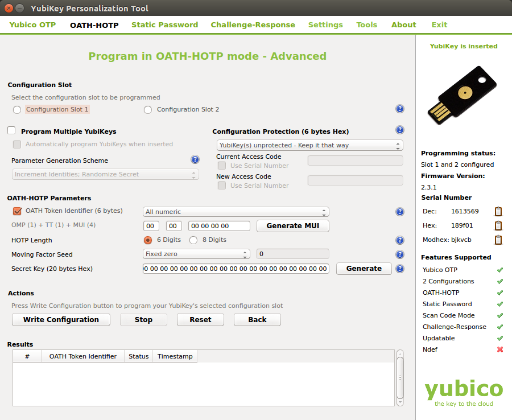Open the About tab

pyautogui.click(x=403, y=25)
